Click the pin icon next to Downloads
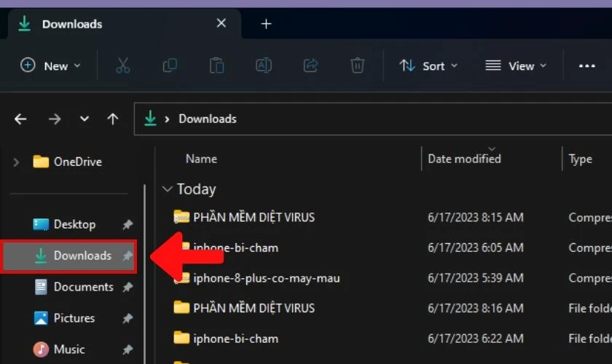 click(x=127, y=256)
